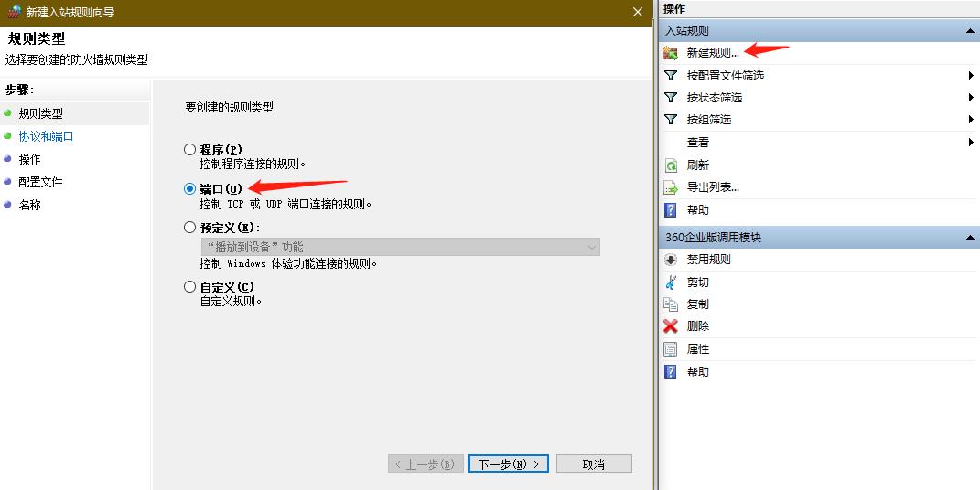Click the Cut (剪切) scissors icon
This screenshot has height=490, width=980.
[671, 282]
